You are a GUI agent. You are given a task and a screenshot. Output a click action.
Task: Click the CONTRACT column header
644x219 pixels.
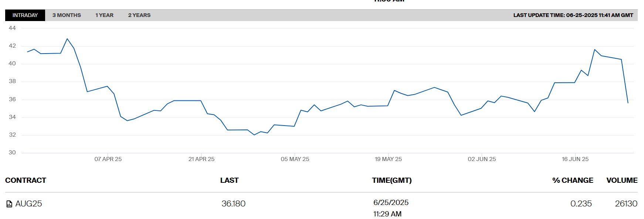pos(26,180)
